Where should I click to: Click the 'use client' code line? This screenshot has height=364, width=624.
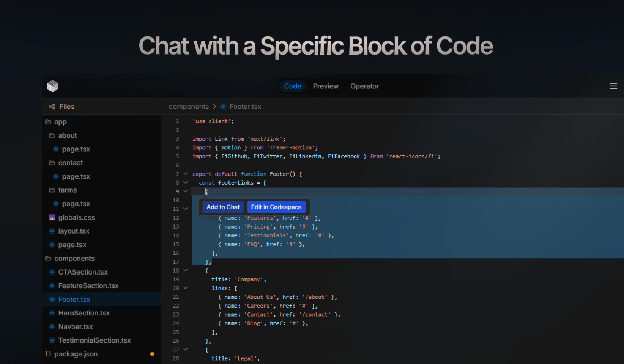[213, 121]
